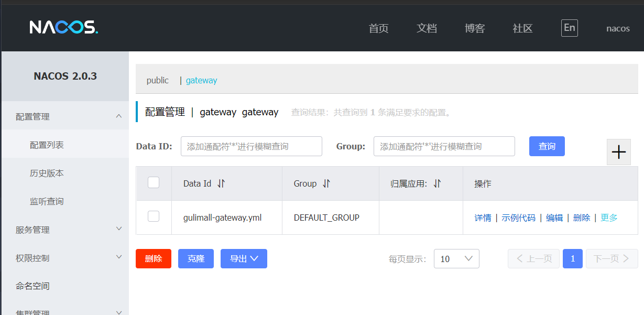Click the red 删除 batch delete button

pos(154,258)
